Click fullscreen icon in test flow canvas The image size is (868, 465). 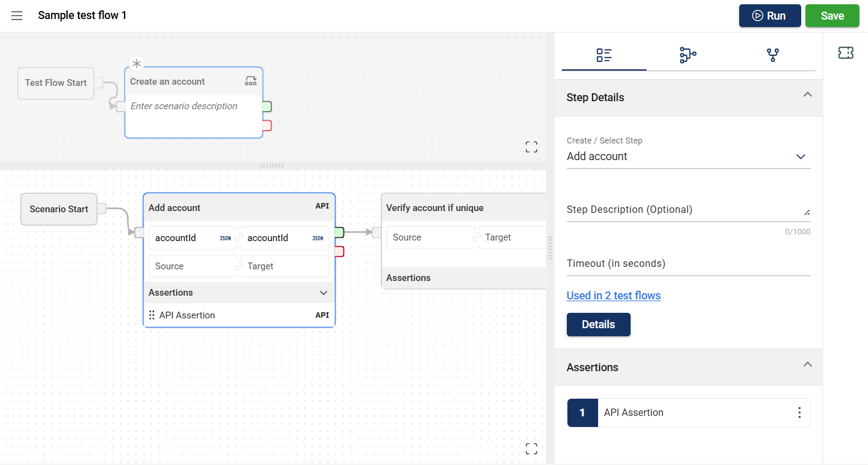pos(531,147)
